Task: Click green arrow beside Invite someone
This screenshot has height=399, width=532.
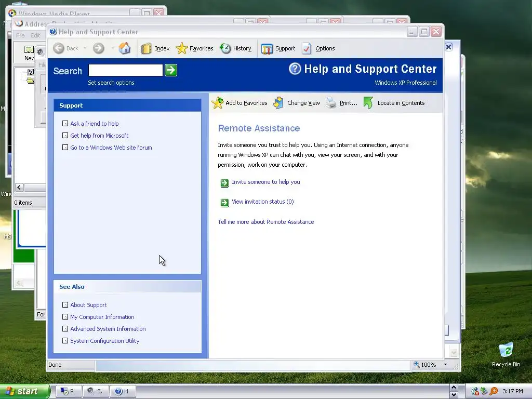Action: point(224,183)
